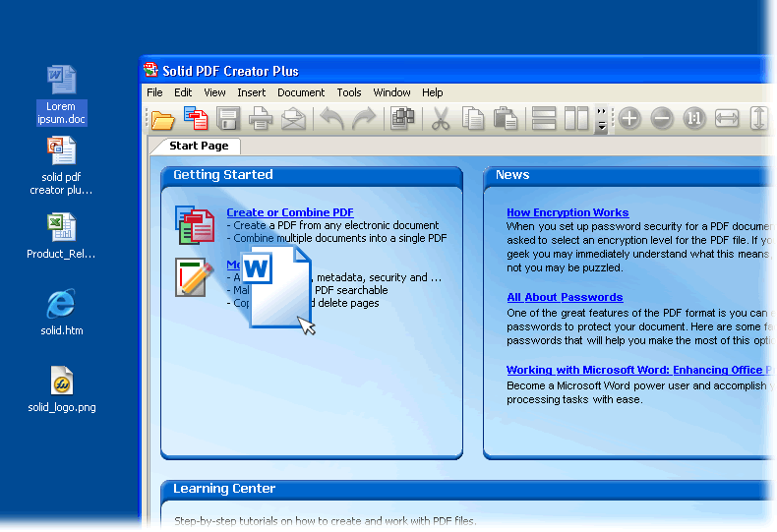Open Working with Microsoft Word article link
777x532 pixels.
639,370
